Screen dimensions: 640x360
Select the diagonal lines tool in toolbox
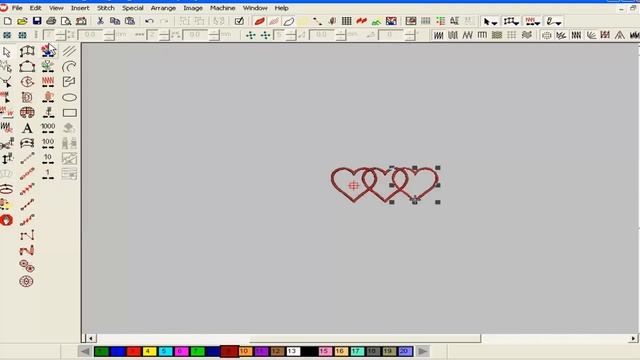(x=69, y=51)
